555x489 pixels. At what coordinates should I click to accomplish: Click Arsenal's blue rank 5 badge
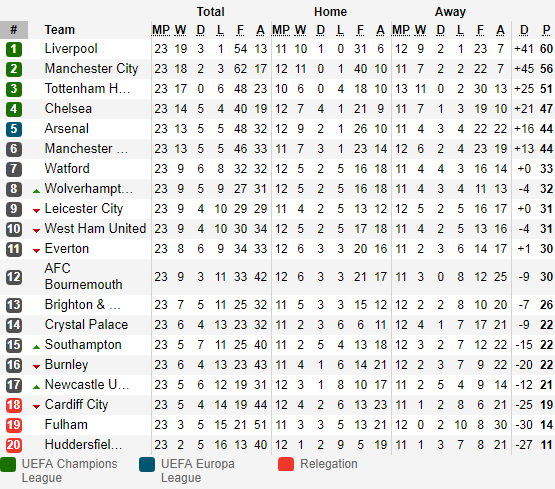click(x=14, y=129)
